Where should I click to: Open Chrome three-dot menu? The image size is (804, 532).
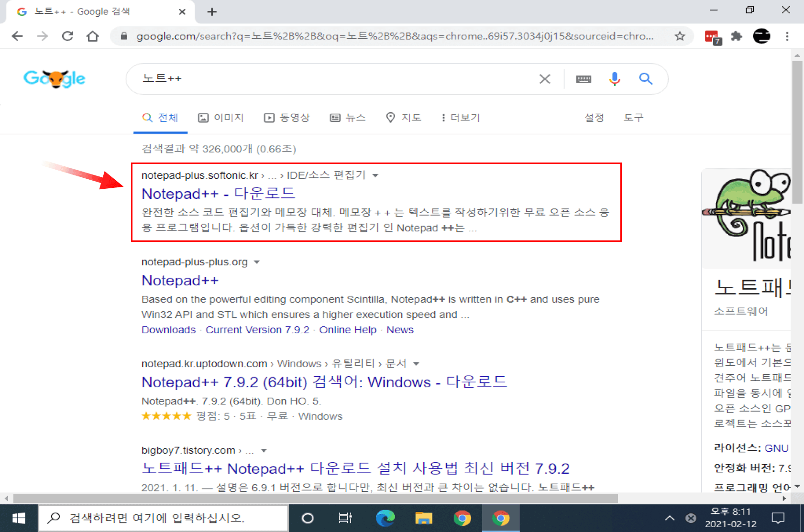pyautogui.click(x=787, y=36)
